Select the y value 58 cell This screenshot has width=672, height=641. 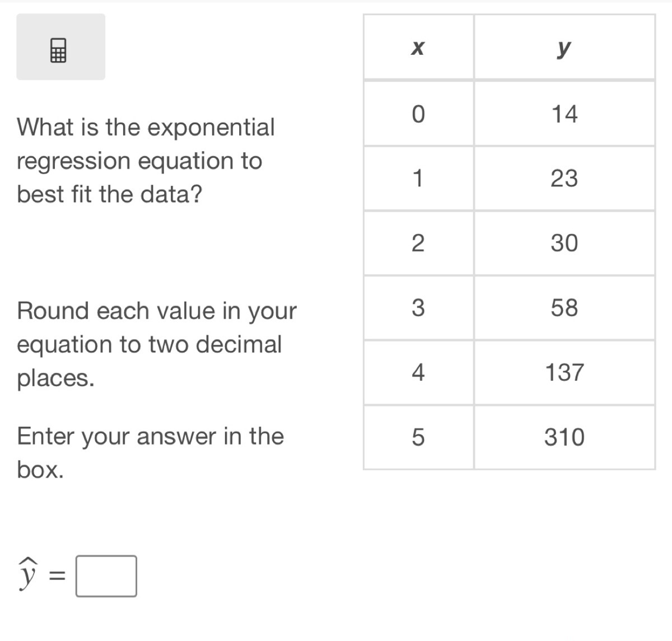tap(564, 307)
